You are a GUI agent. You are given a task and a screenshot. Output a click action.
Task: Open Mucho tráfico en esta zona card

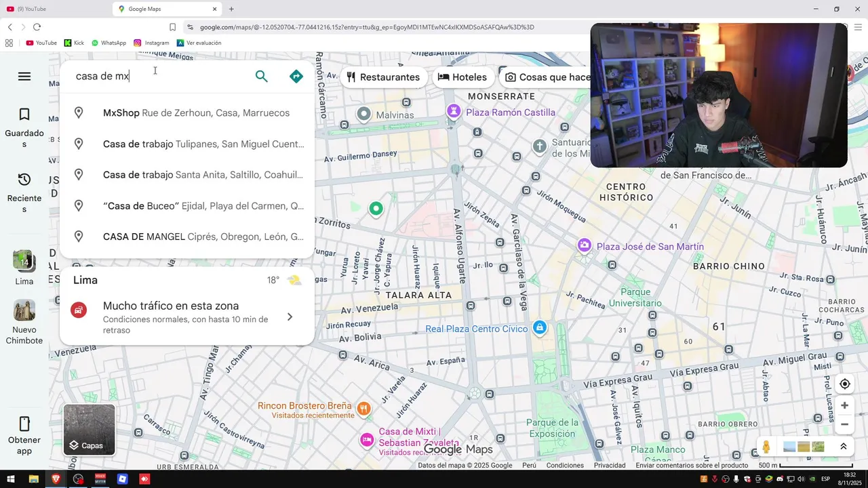tap(187, 317)
